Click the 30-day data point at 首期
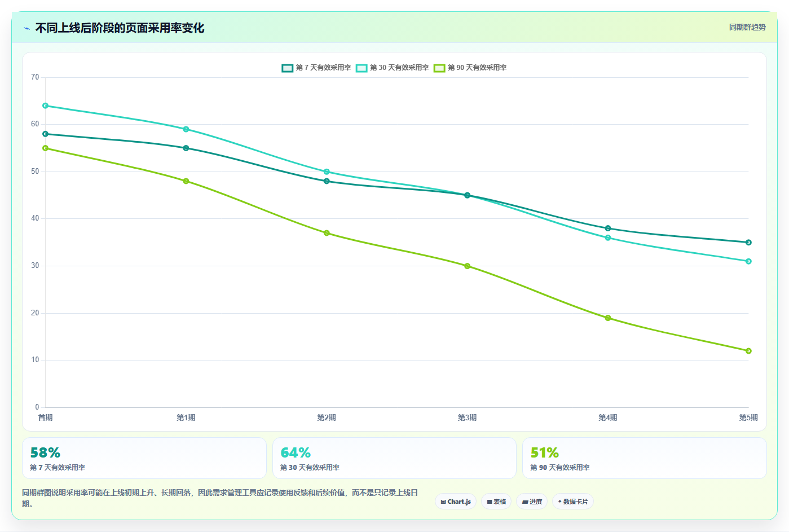789x532 pixels. pyautogui.click(x=45, y=105)
